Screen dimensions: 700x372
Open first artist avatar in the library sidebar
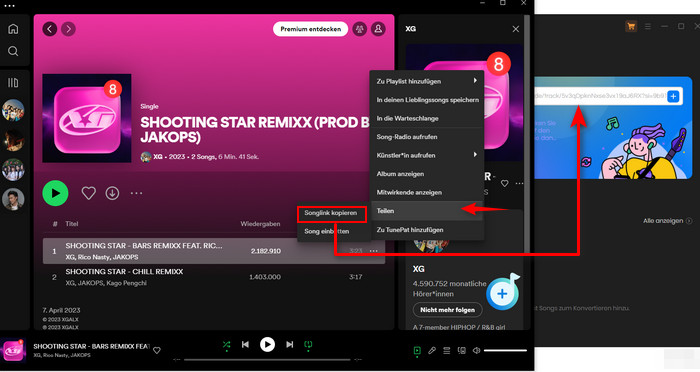point(13,110)
